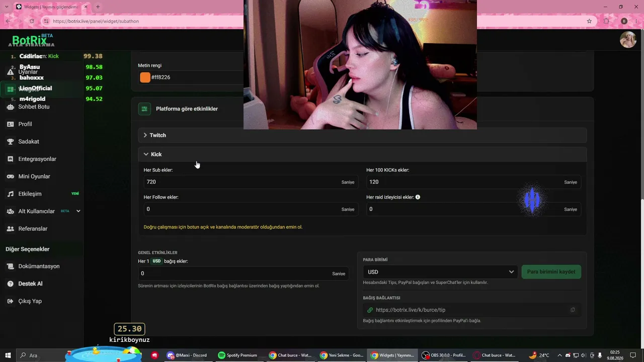The height and width of the screenshot is (362, 644).
Task: Click the #ff8226 color hex value
Action: (x=160, y=77)
